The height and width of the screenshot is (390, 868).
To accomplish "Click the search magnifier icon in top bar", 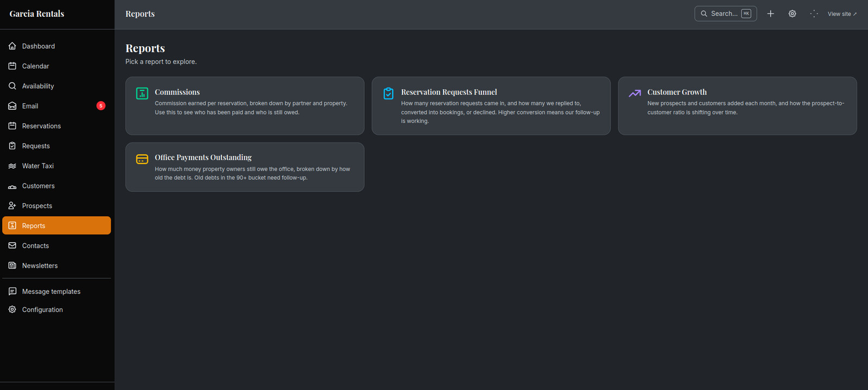I will coord(704,14).
